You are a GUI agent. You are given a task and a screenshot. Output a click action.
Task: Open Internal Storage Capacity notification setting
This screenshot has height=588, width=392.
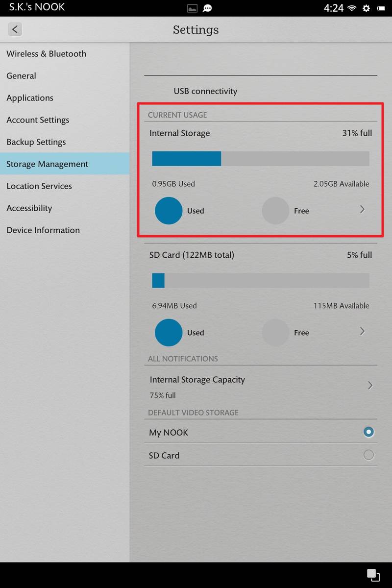(x=261, y=387)
